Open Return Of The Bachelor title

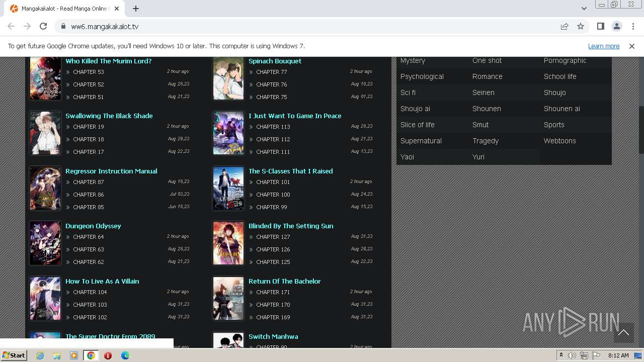(x=284, y=281)
